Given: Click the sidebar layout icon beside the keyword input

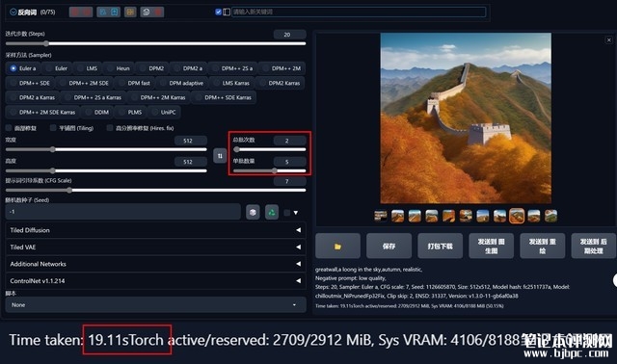Looking at the screenshot, I should tap(227, 12).
